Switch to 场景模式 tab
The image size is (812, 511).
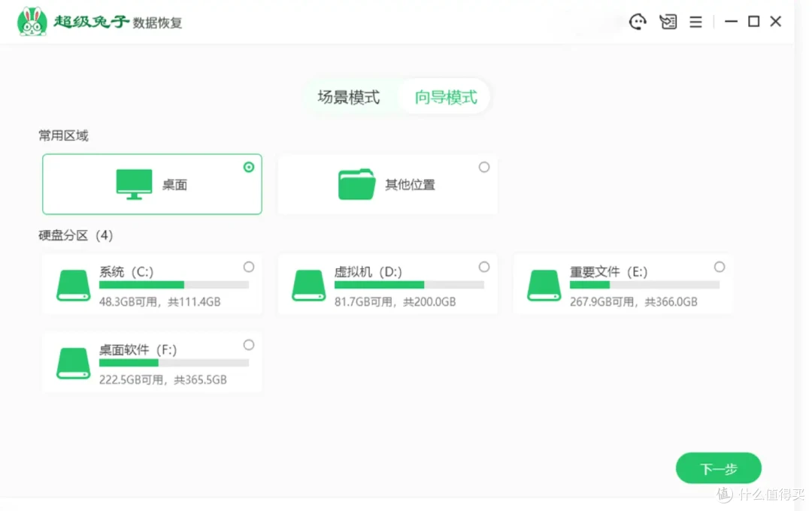pyautogui.click(x=349, y=97)
